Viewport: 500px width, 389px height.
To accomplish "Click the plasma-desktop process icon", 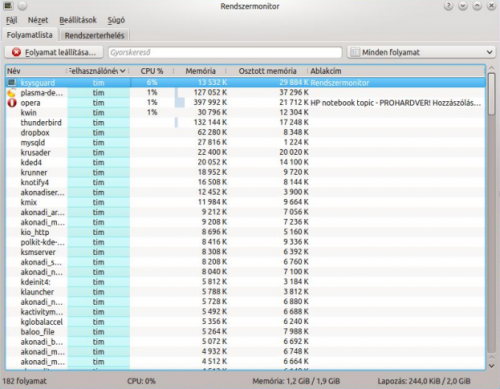I will pos(12,93).
